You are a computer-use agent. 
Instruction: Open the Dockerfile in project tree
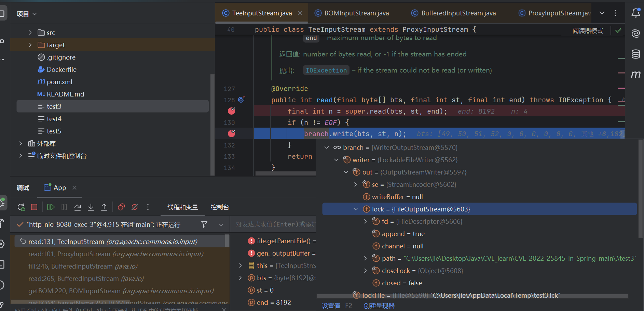click(61, 69)
